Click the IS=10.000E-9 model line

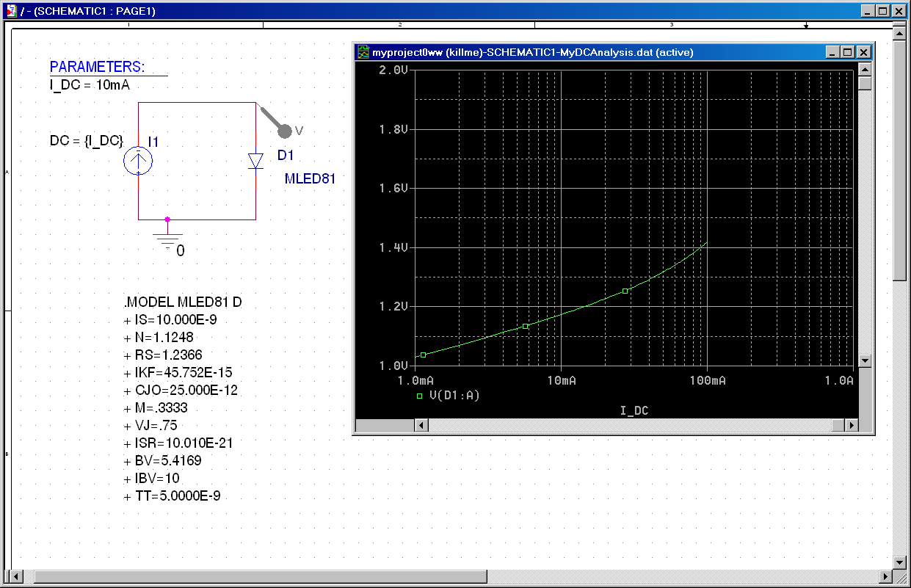pos(171,320)
